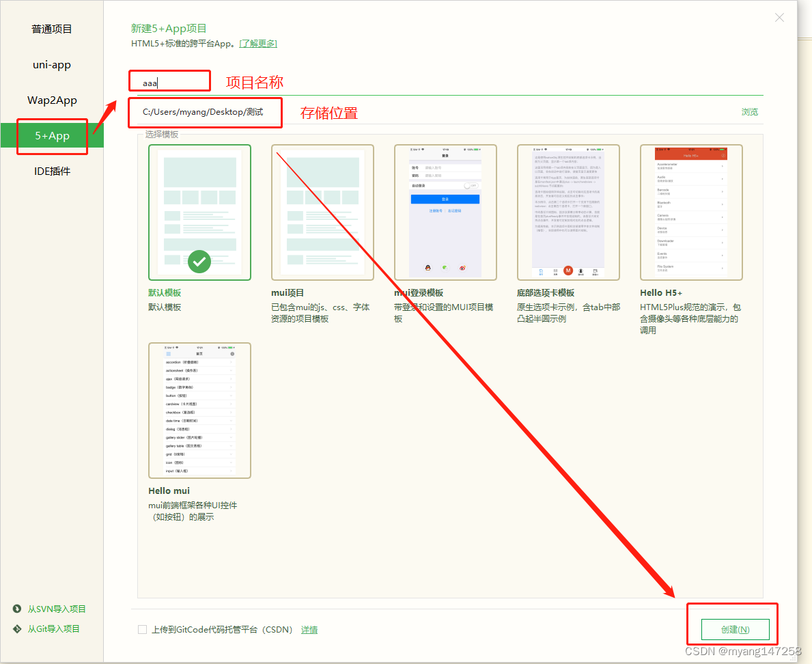
Task: Pick the mui登录模板 template thumbnail
Action: (x=445, y=212)
